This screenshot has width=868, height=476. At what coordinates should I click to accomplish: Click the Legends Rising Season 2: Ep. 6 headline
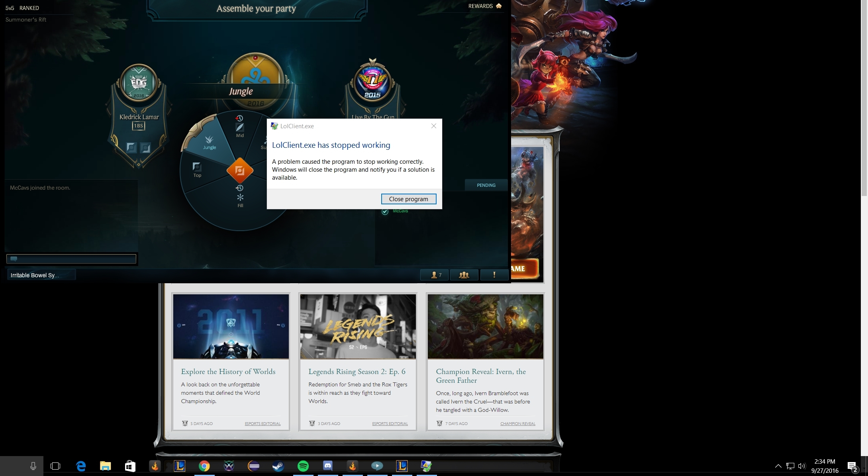pyautogui.click(x=357, y=372)
